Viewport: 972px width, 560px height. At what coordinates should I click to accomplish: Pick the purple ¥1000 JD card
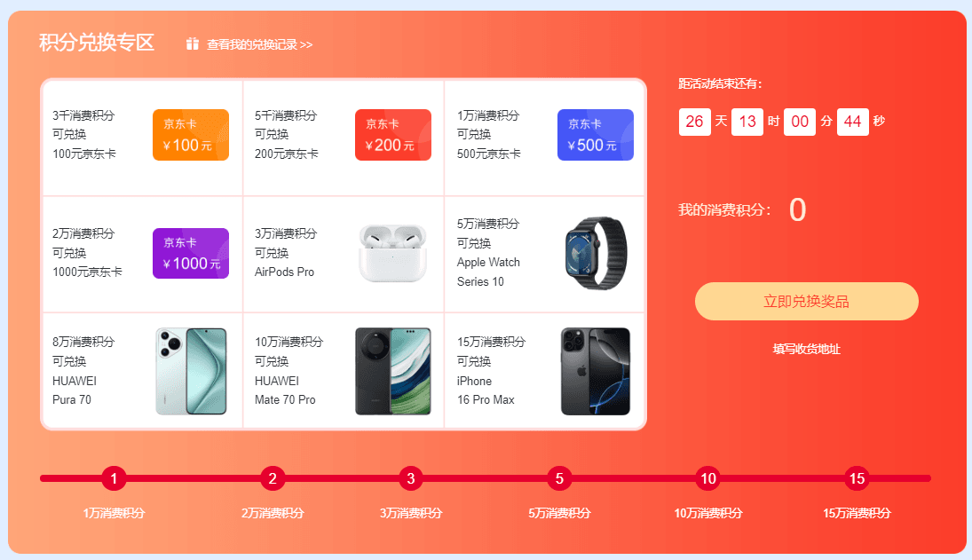191,253
